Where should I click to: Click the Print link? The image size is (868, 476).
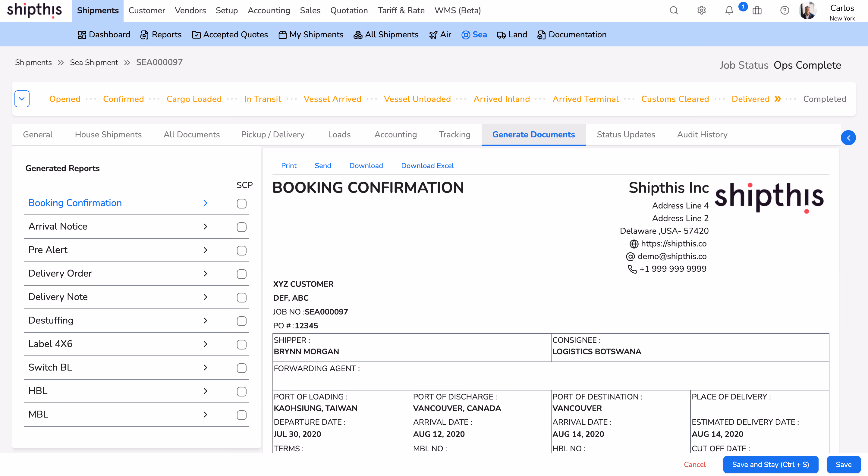click(x=289, y=166)
